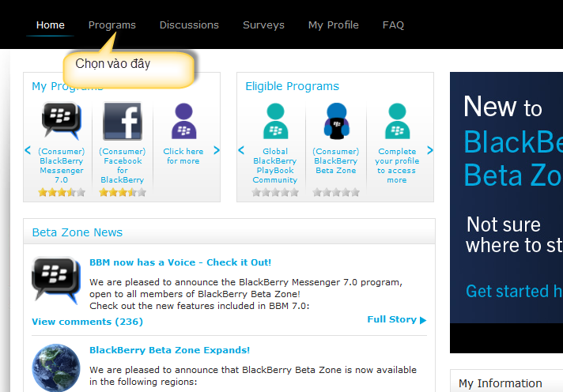Click 'Not sure where to start' banner text
This screenshot has width=563, height=392.
(514, 235)
